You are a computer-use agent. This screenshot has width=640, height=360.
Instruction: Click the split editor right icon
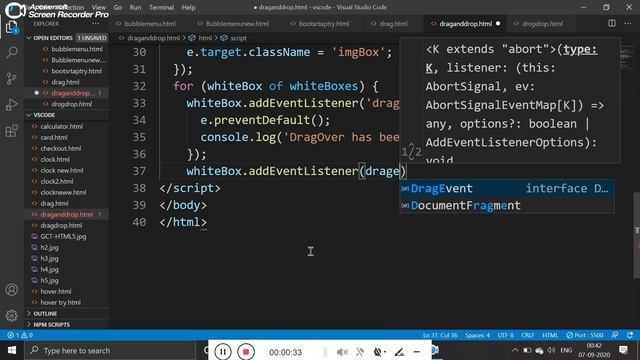[x=611, y=23]
